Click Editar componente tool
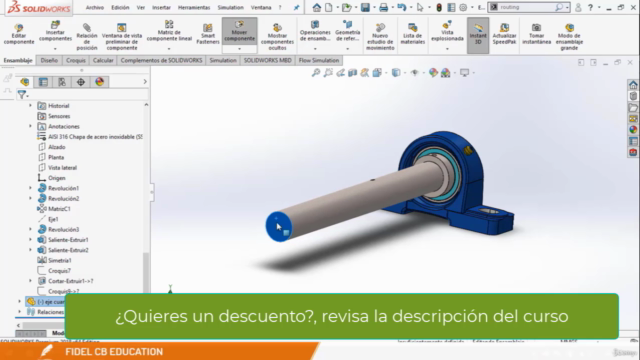The image size is (640, 360). (19, 34)
